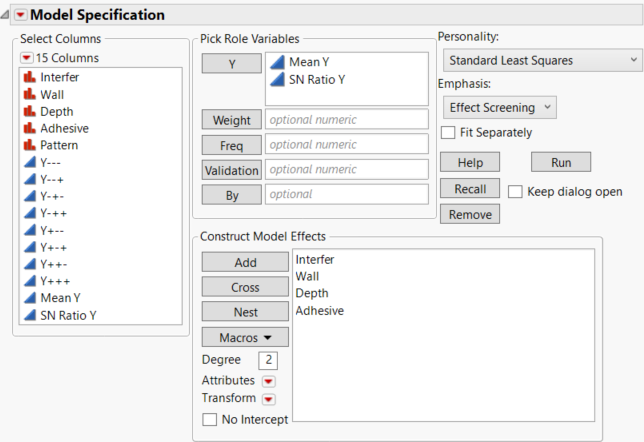Screen dimensions: 644x442
Task: Click the blue icon beside Mean Y in Y role
Action: tap(277, 62)
